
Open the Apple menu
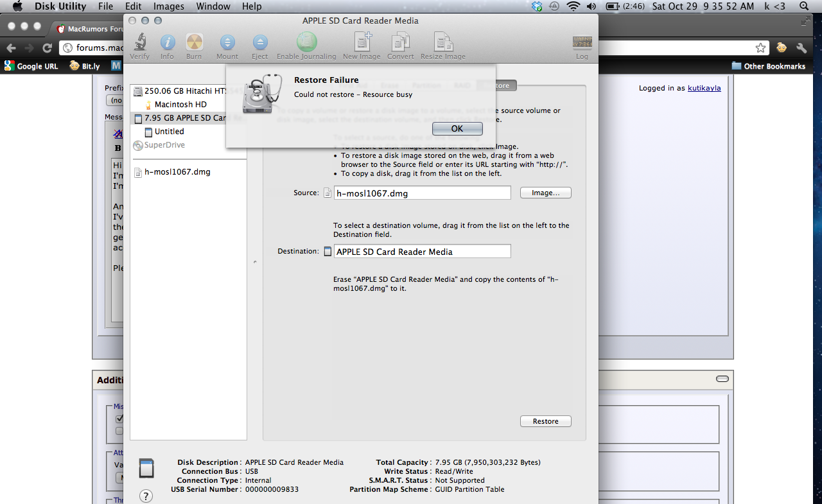pos(17,6)
